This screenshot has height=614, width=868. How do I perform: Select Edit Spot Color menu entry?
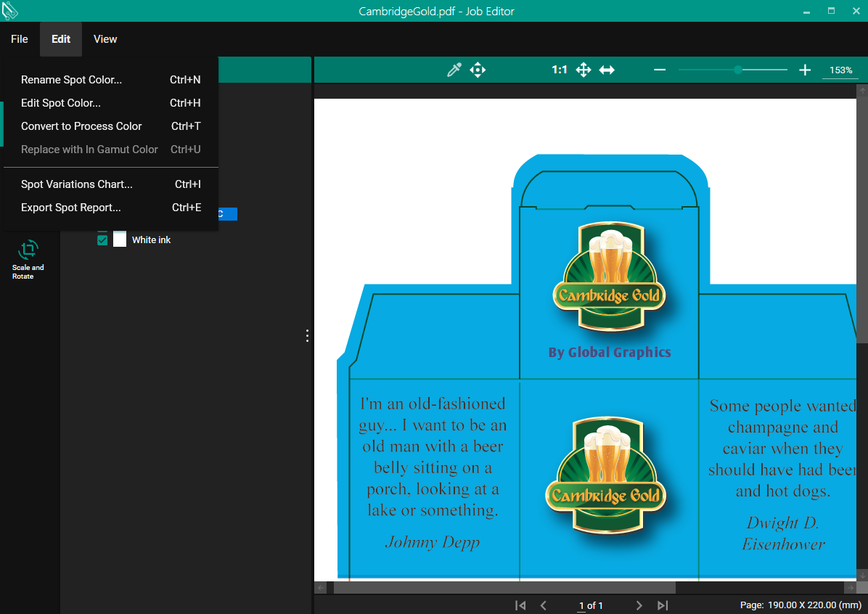[x=61, y=103]
